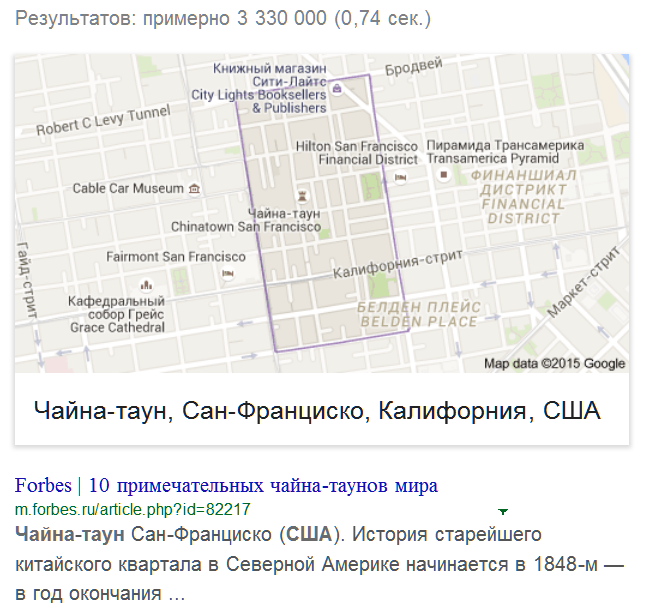This screenshot has width=665, height=612.
Task: Click the Cable Car Museum marker icon
Action: [194, 188]
